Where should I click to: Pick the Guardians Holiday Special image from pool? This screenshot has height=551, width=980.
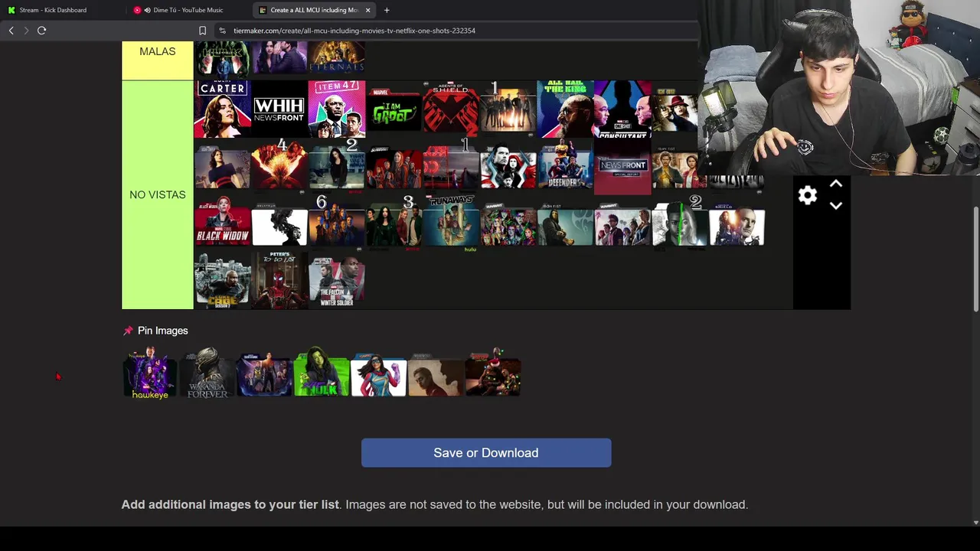tap(493, 373)
